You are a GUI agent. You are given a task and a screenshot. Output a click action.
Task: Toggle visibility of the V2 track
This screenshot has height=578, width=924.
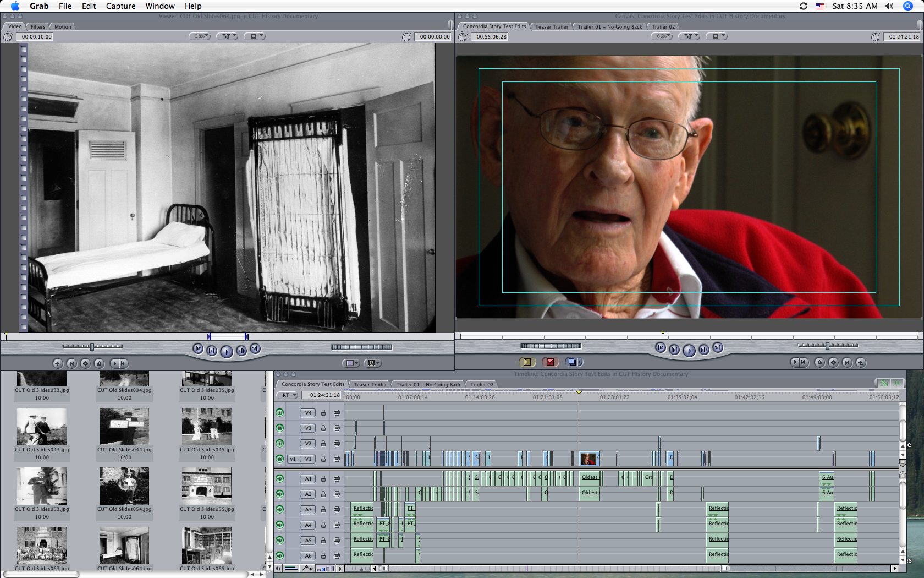pos(280,443)
